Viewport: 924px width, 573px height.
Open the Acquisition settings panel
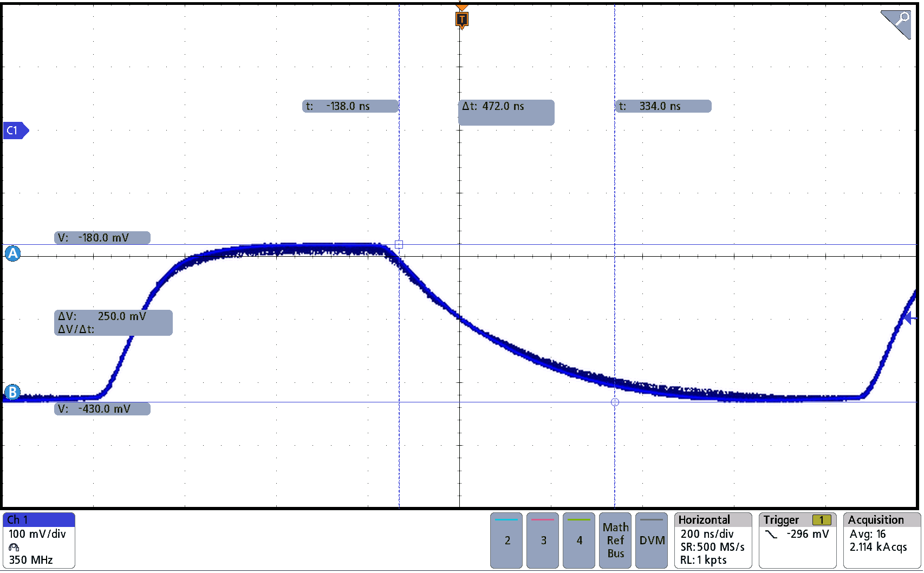[881, 540]
